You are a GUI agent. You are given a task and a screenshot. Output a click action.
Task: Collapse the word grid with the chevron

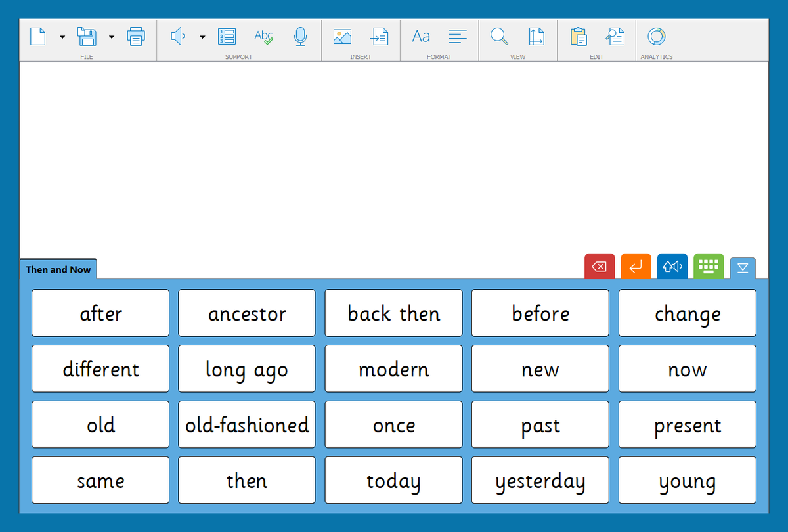click(743, 267)
